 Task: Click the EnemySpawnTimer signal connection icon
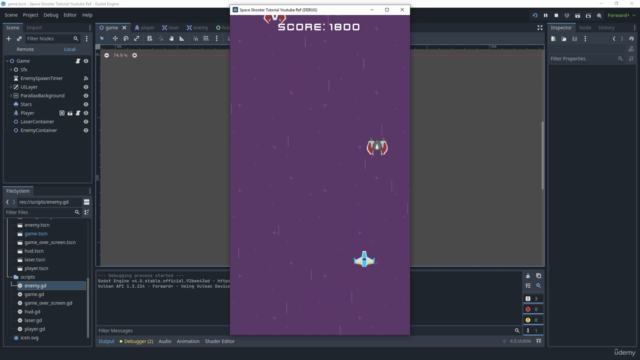click(86, 78)
